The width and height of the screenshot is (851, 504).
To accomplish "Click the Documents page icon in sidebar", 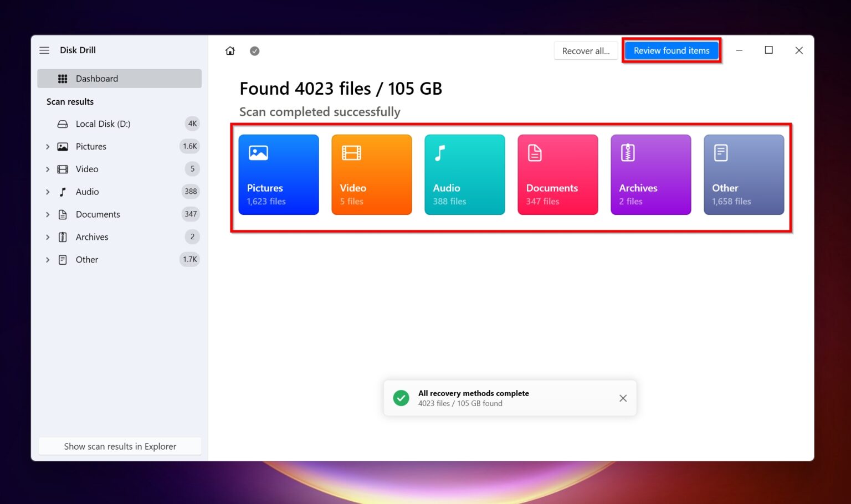I will [62, 214].
